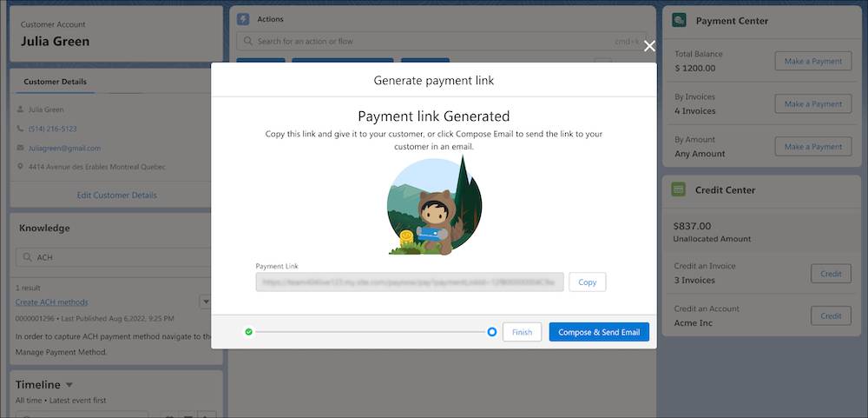Close the Generate payment link dialog
Image resolution: width=868 pixels, height=418 pixels.
[x=649, y=46]
